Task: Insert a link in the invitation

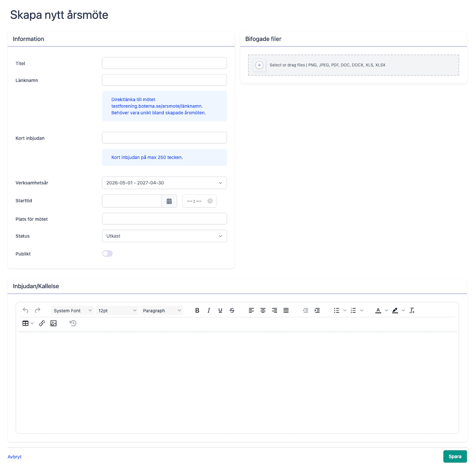Action: pos(42,323)
